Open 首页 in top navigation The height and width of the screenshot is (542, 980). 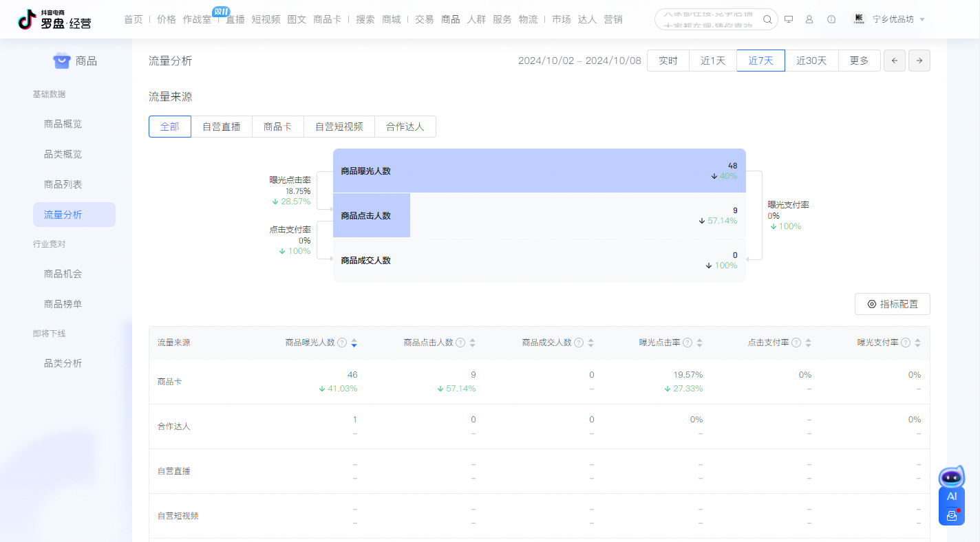134,19
